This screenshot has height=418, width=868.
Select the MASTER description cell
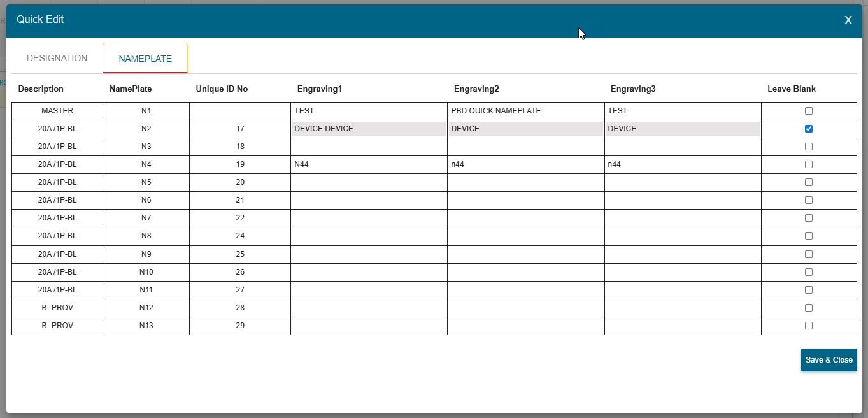point(57,111)
